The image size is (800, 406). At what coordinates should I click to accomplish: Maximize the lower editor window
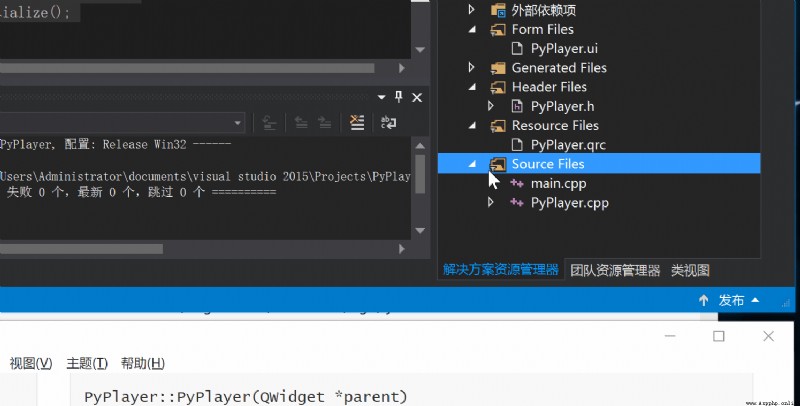pyautogui.click(x=718, y=336)
